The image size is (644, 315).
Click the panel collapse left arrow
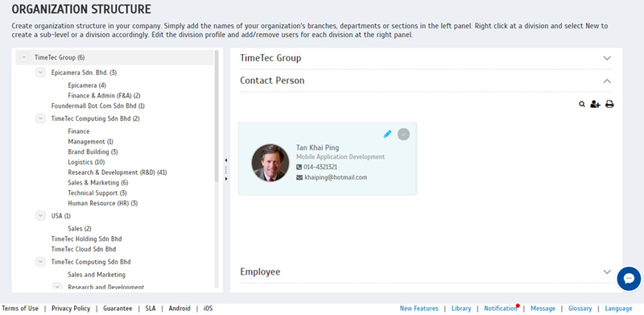226,160
